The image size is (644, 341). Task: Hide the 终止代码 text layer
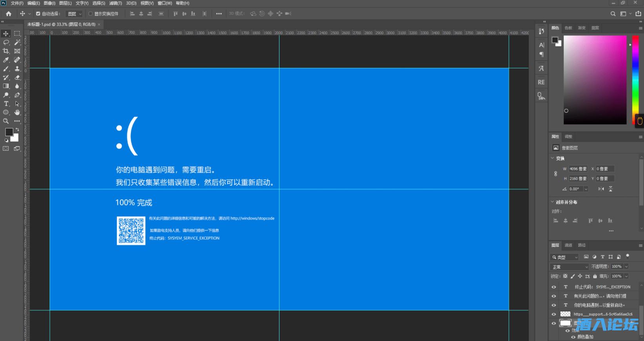click(554, 287)
